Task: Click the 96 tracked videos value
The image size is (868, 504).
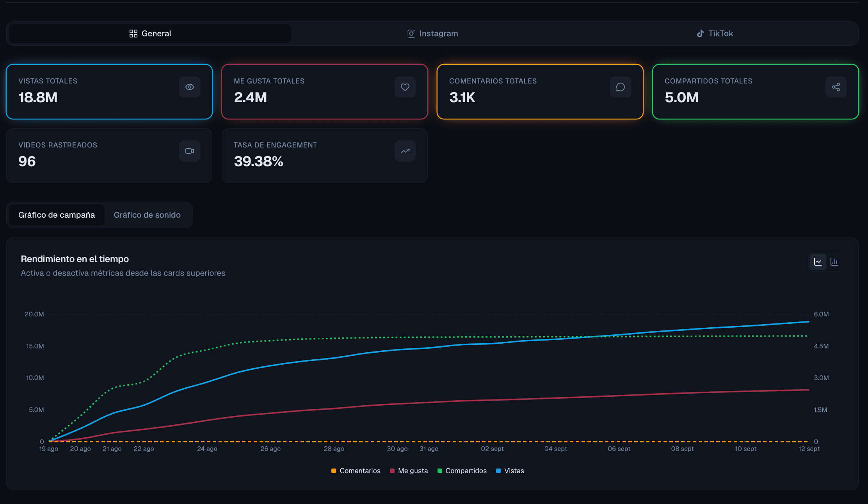Action: (x=27, y=161)
